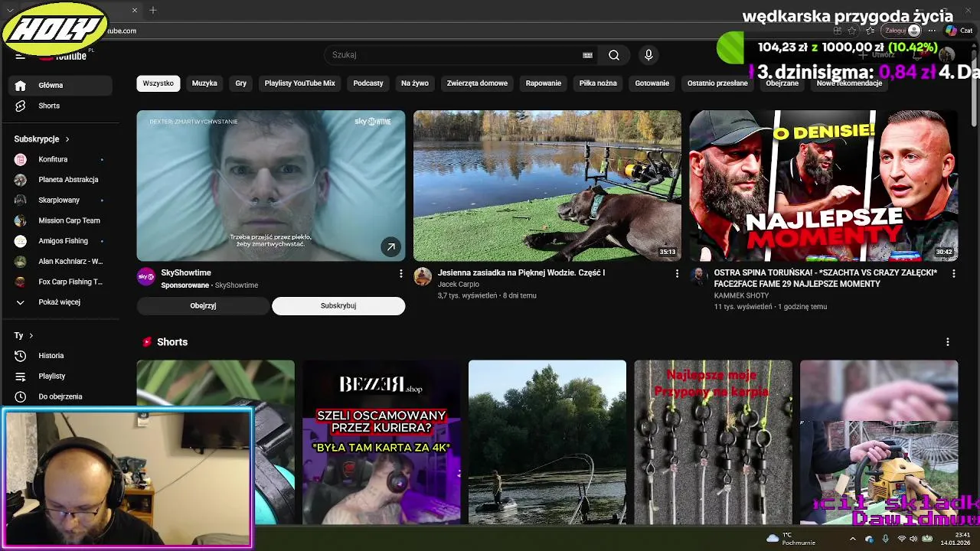Screen dimensions: 980x551
Task: Click the search magnifier button
Action: pos(614,55)
